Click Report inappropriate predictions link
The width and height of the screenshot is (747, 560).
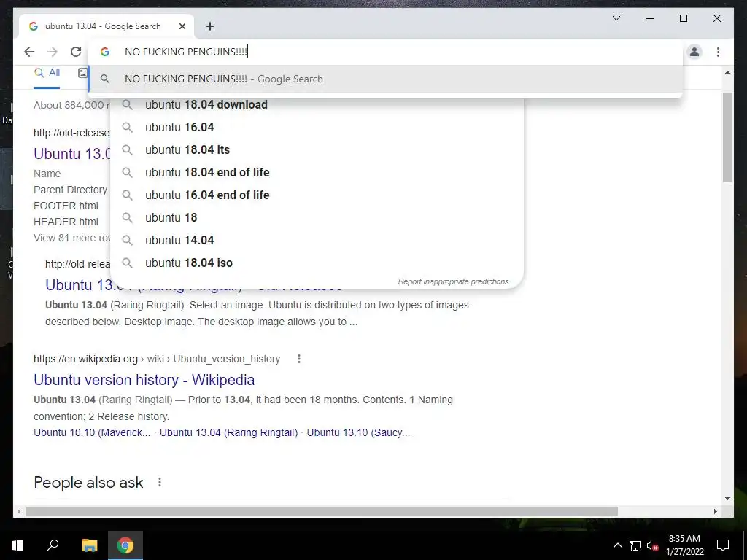pyautogui.click(x=453, y=281)
